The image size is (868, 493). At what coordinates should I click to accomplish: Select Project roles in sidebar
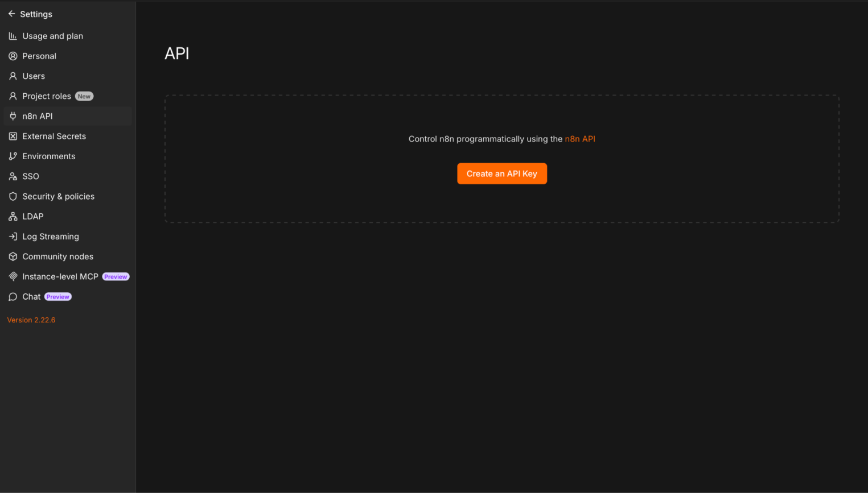[x=68, y=96]
